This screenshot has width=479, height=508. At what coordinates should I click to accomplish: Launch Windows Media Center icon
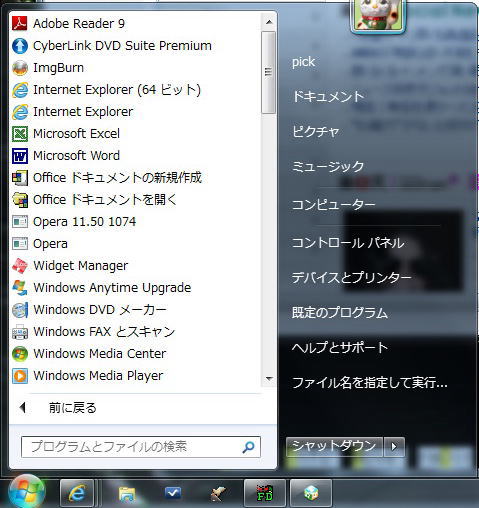pyautogui.click(x=20, y=354)
